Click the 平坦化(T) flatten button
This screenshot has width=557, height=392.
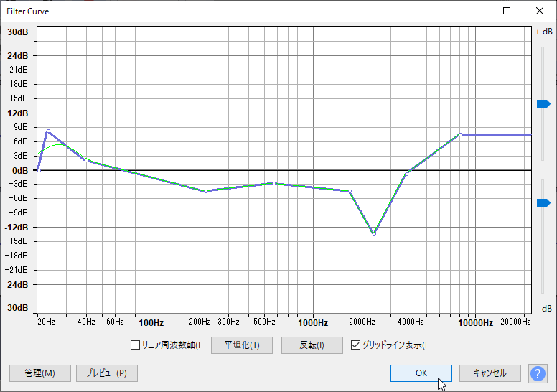pos(242,345)
